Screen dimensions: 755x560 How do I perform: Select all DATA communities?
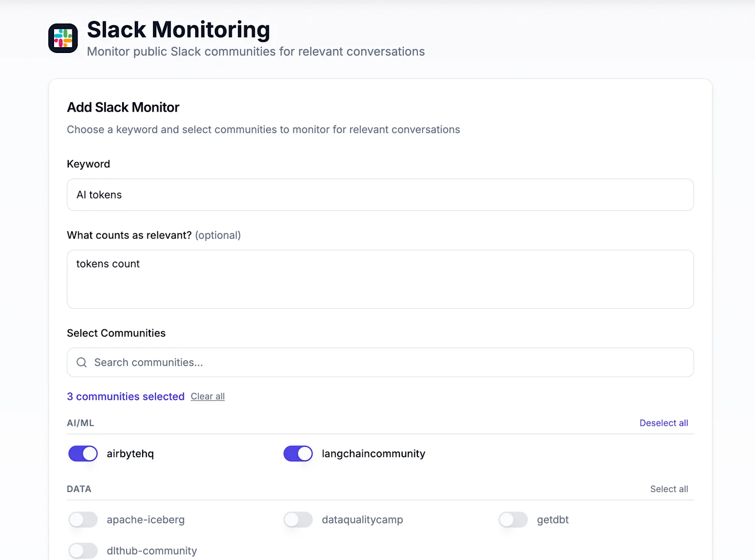(669, 489)
